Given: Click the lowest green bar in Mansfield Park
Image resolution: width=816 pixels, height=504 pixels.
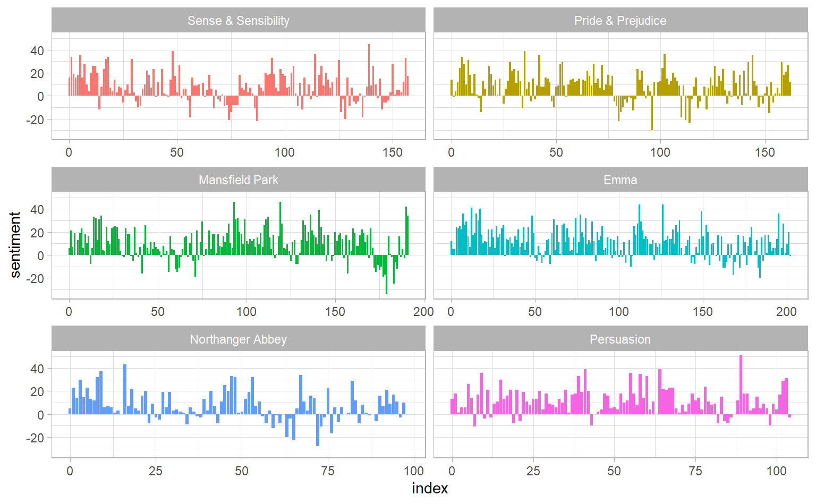Looking at the screenshot, I should point(386,275).
